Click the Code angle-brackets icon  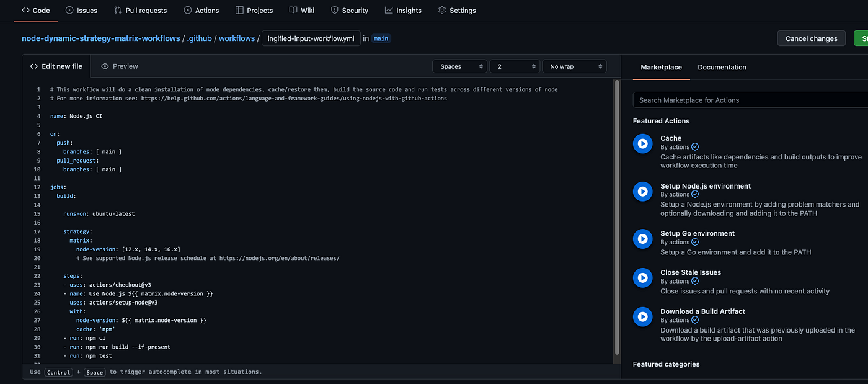25,11
